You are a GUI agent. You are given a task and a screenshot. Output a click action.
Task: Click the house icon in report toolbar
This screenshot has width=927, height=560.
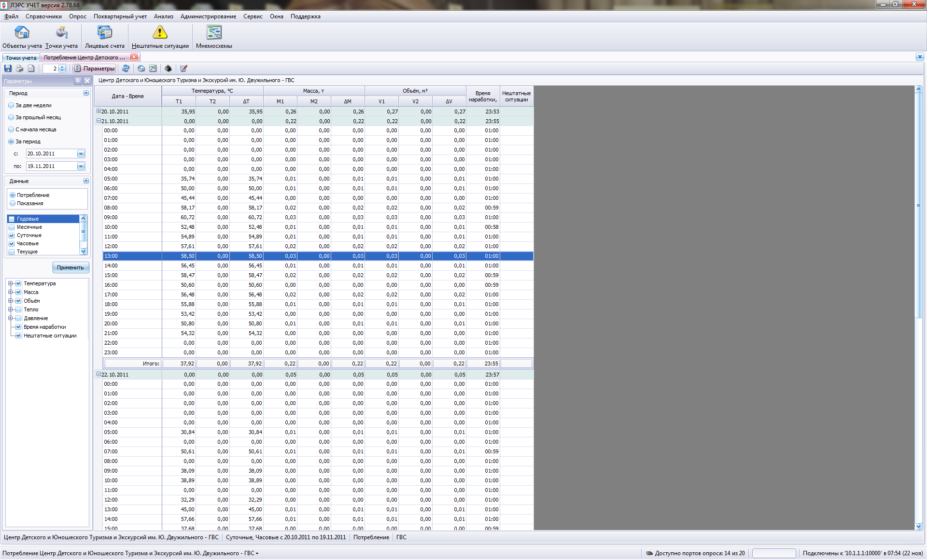(x=141, y=69)
